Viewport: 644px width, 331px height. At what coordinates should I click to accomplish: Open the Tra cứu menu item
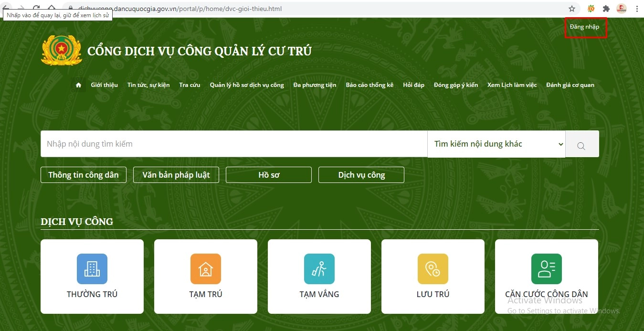click(190, 85)
